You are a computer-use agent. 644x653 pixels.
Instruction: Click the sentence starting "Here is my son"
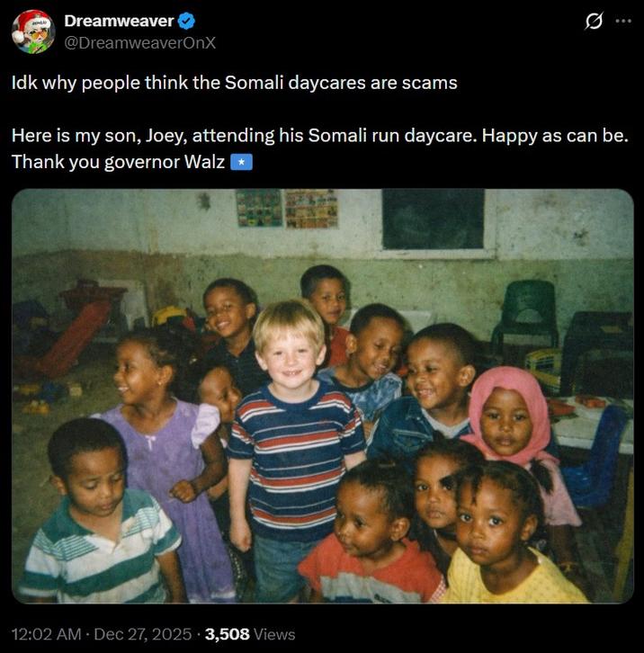point(319,137)
